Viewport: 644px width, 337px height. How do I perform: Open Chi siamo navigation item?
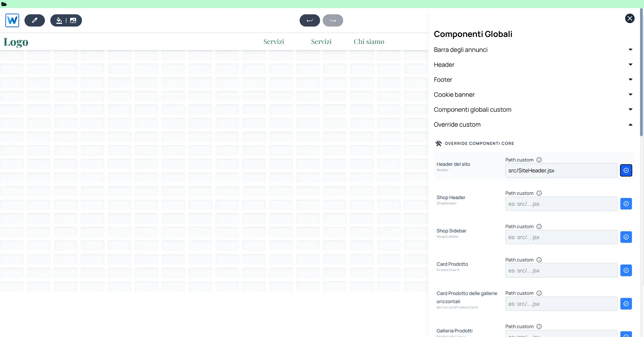(369, 42)
